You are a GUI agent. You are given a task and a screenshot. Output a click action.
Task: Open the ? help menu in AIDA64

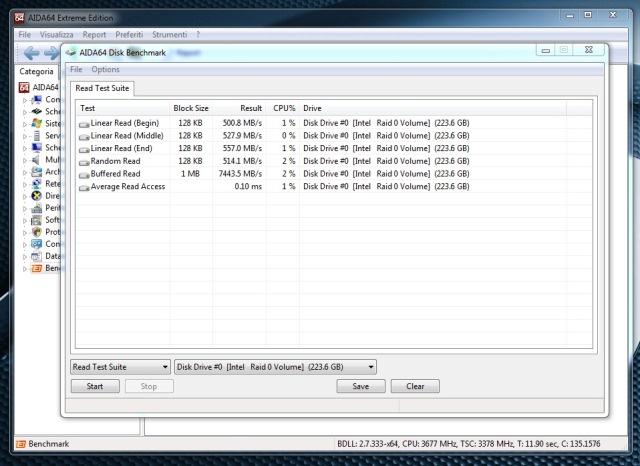click(x=198, y=35)
